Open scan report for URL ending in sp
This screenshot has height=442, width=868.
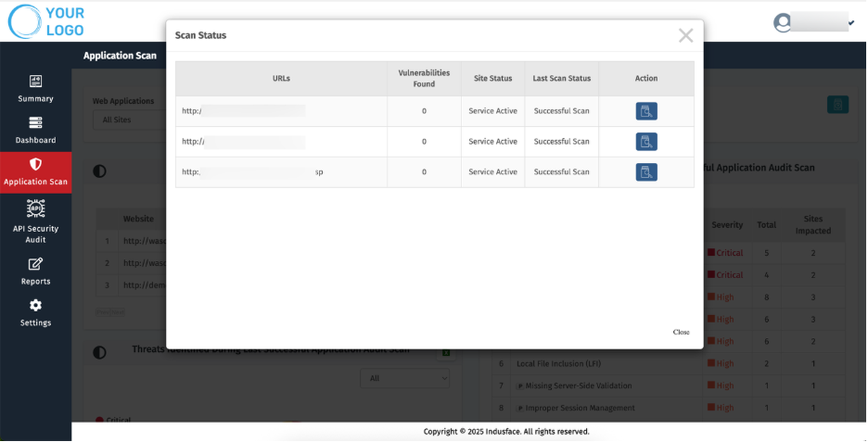(646, 172)
